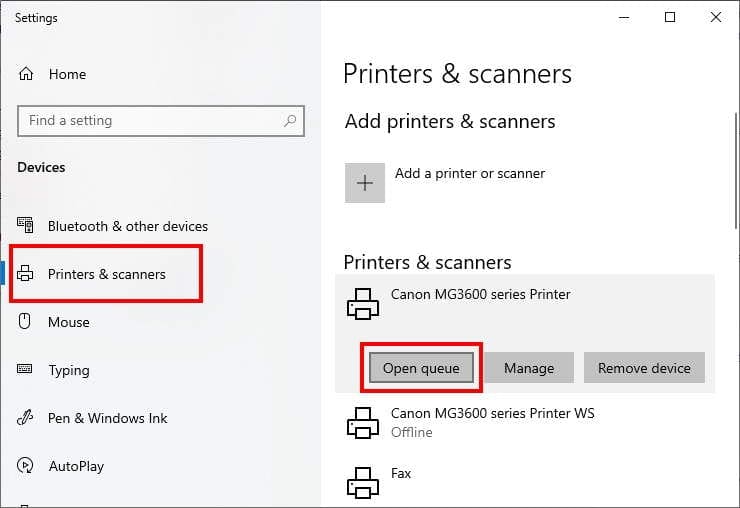Maximize the Settings window
Viewport: 740px width, 508px height.
tap(670, 17)
